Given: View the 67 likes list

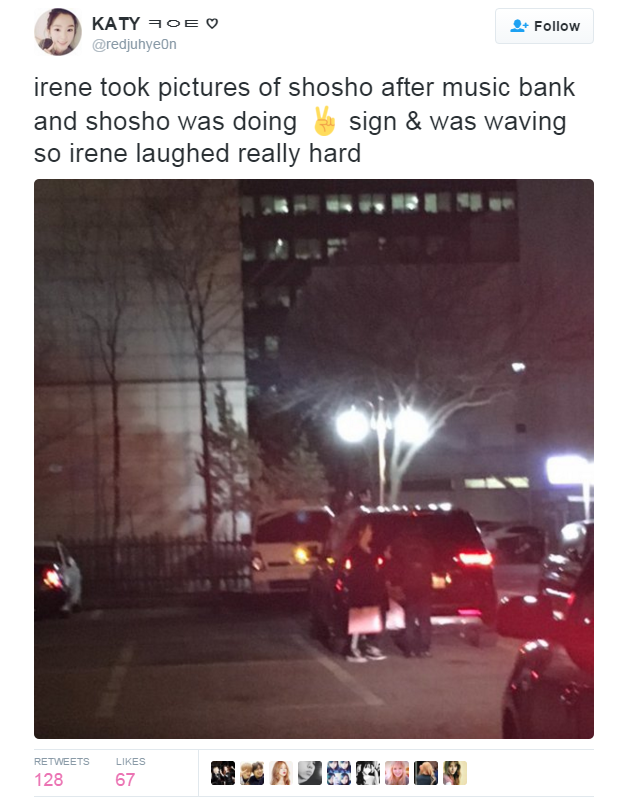Looking at the screenshot, I should [x=130, y=773].
